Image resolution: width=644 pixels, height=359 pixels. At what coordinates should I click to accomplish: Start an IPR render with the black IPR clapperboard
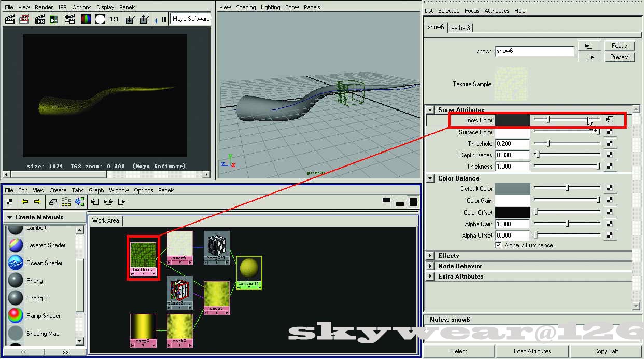(40, 19)
